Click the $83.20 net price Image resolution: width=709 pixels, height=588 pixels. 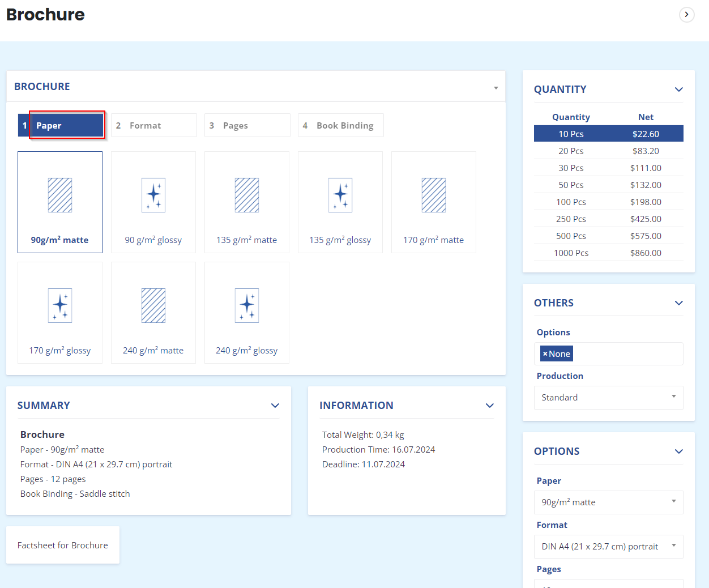[646, 151]
